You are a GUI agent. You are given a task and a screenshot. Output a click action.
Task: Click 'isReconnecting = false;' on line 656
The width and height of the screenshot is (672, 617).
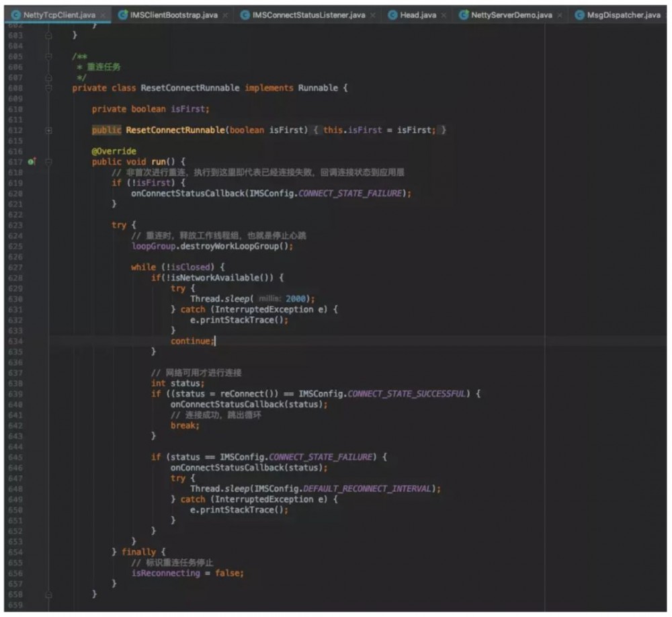pos(187,573)
